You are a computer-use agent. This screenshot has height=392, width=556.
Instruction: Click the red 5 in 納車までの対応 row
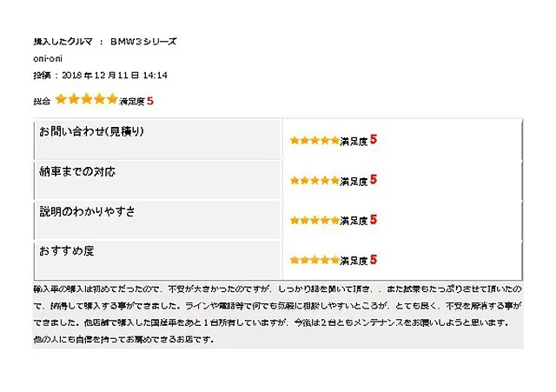click(373, 180)
